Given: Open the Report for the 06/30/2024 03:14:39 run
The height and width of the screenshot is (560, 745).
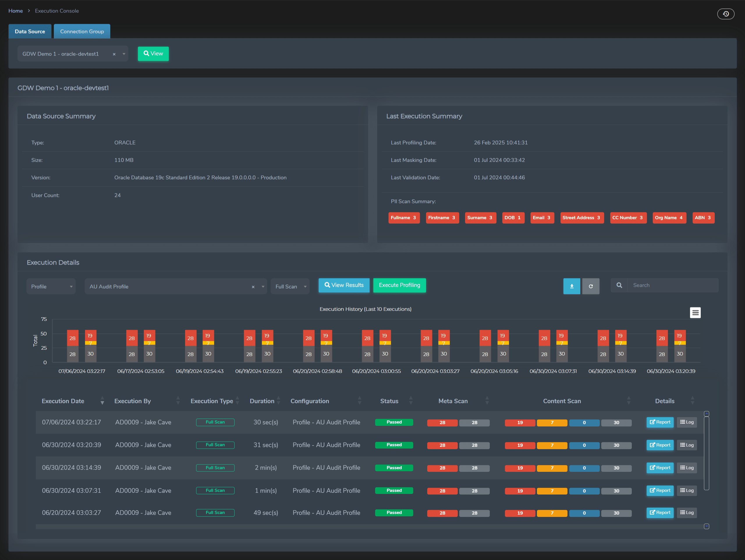Looking at the screenshot, I should pos(660,467).
